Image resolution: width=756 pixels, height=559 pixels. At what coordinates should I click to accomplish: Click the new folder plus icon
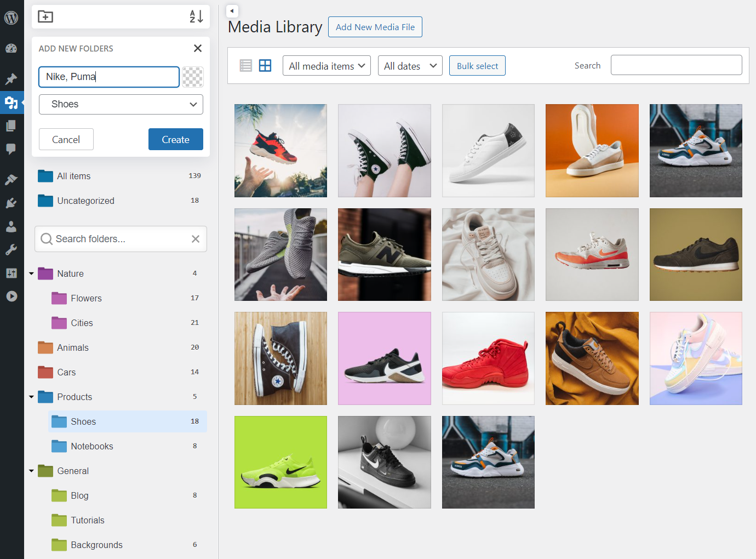click(x=45, y=16)
